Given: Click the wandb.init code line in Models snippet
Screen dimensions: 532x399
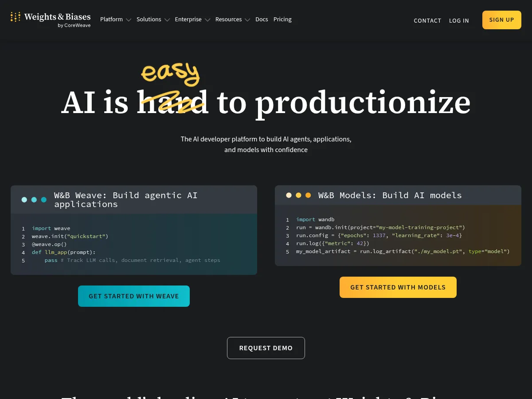Looking at the screenshot, I should point(380,227).
